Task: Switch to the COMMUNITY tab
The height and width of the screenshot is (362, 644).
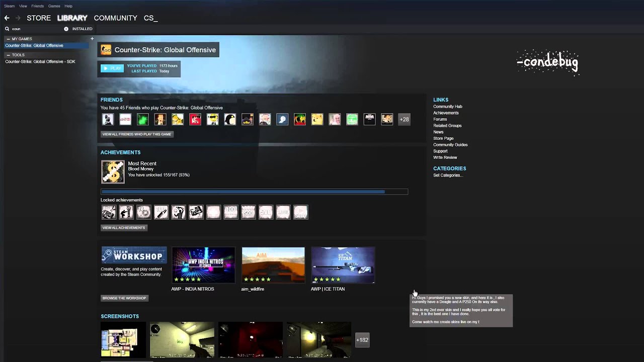Action: [115, 18]
